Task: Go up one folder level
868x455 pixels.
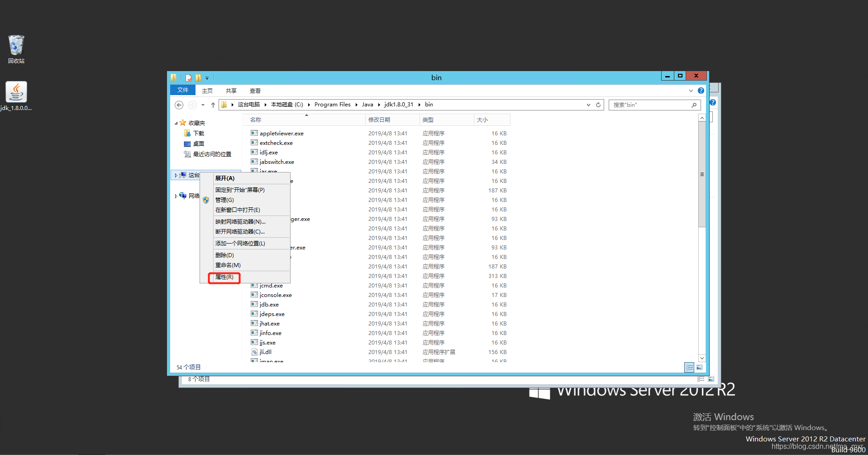Action: [213, 105]
